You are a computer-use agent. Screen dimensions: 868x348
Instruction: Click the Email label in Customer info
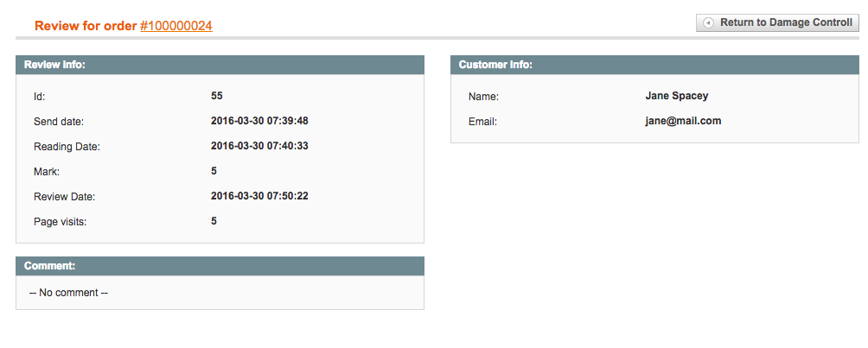(482, 122)
